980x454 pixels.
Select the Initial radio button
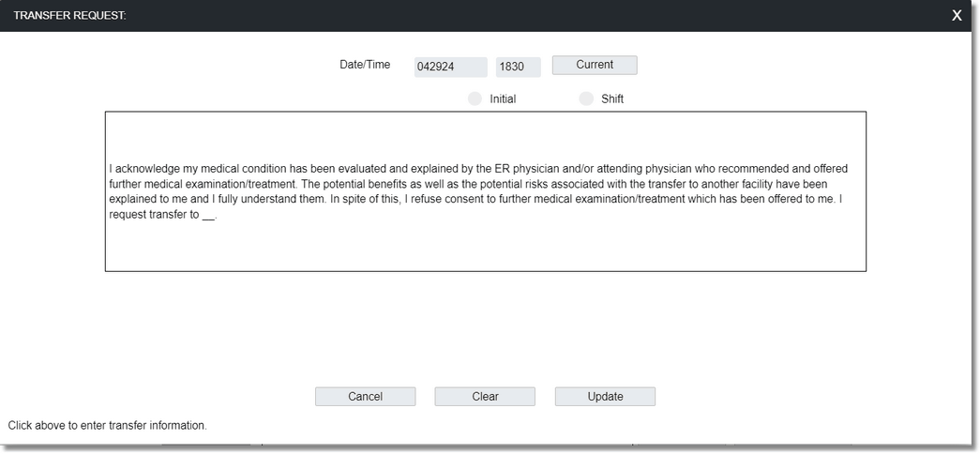coord(475,98)
